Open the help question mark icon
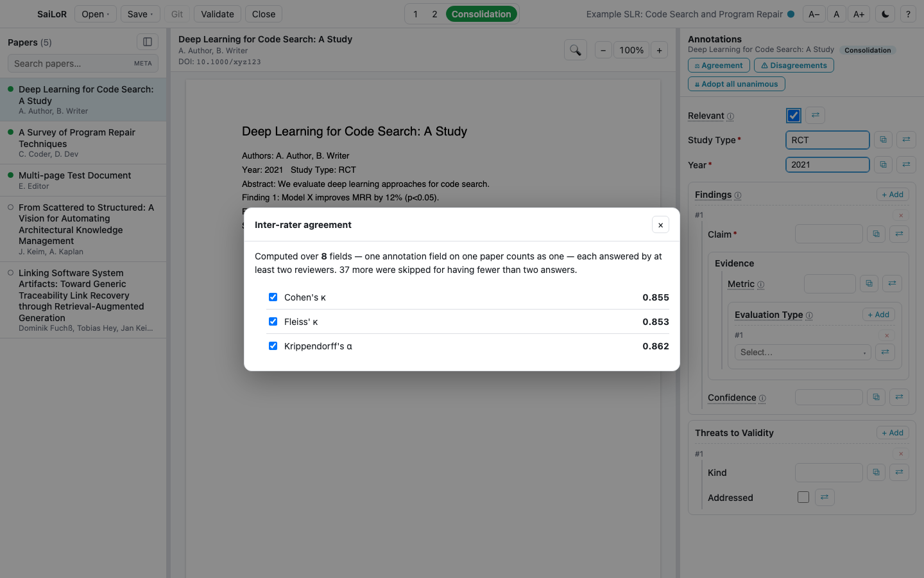 (908, 14)
